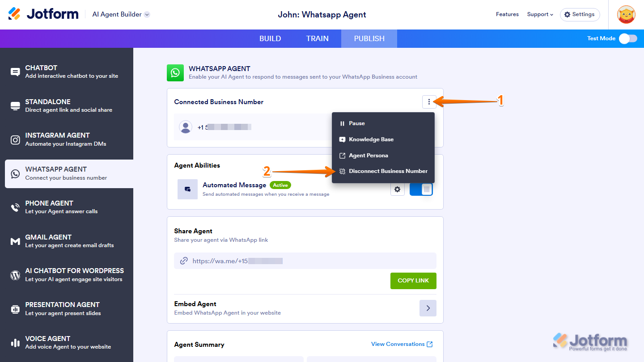Open PRESENTATION AGENT label in sidebar

pos(62,305)
